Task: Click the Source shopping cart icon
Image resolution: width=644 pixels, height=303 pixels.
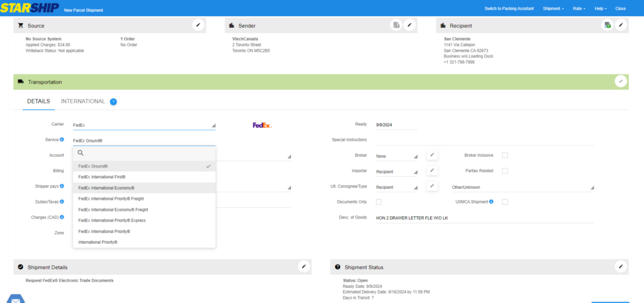Action: (x=21, y=25)
